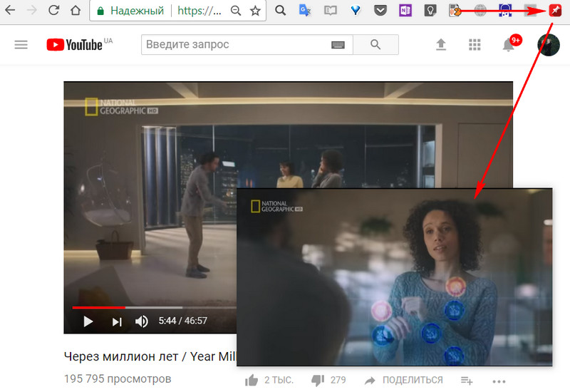Click the upload video arrow icon
570x392 pixels.
pyautogui.click(x=441, y=45)
